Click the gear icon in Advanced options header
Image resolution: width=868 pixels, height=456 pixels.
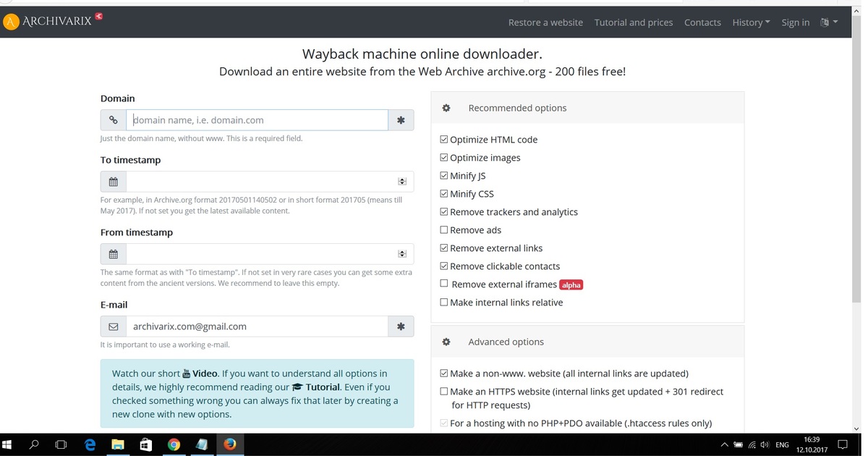click(x=446, y=342)
